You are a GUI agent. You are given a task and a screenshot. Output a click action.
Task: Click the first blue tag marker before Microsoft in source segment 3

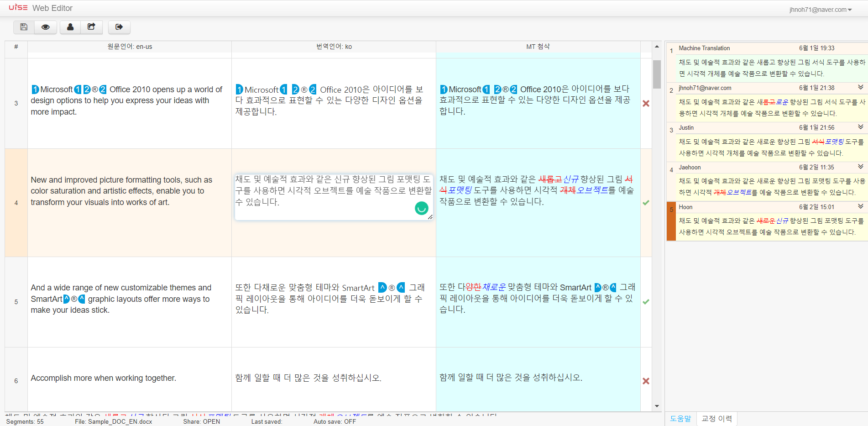(x=35, y=89)
